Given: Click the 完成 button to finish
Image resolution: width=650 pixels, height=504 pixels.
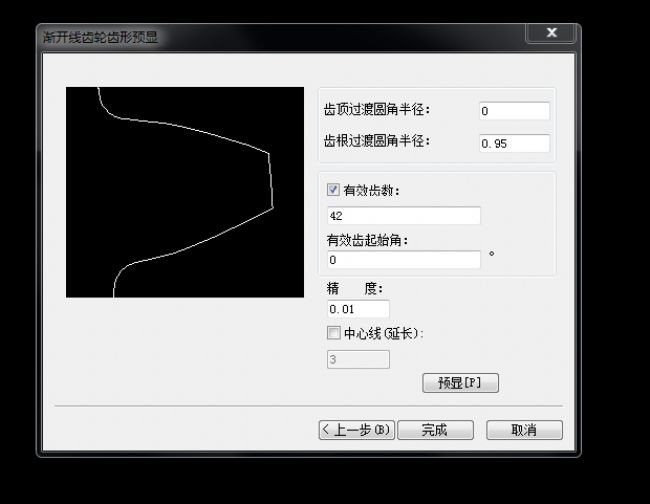Looking at the screenshot, I should click(434, 430).
